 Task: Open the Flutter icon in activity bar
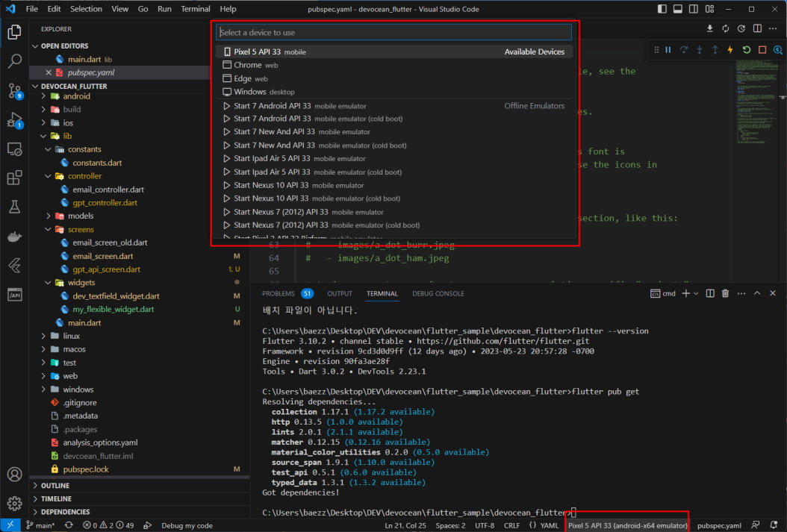(x=14, y=265)
